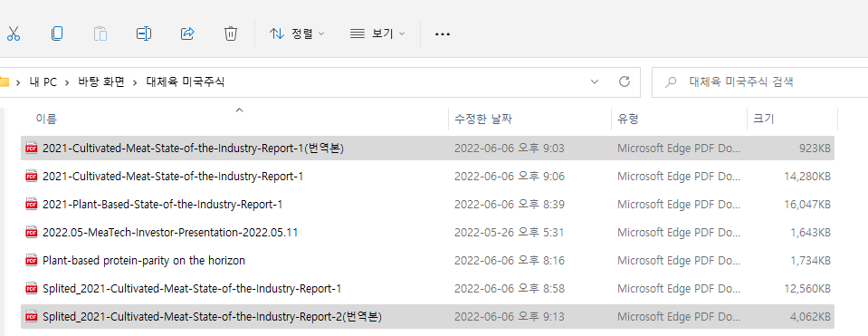Open the 정렬 sort dropdown

[297, 34]
